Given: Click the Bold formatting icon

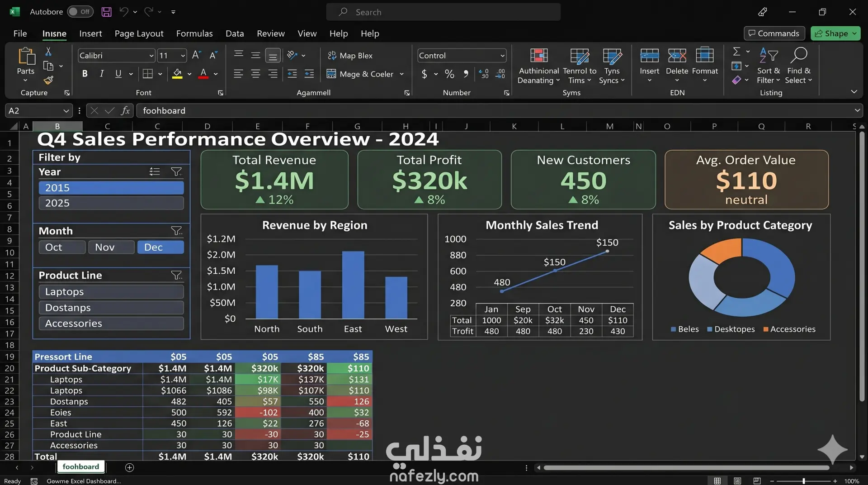Looking at the screenshot, I should coord(85,74).
